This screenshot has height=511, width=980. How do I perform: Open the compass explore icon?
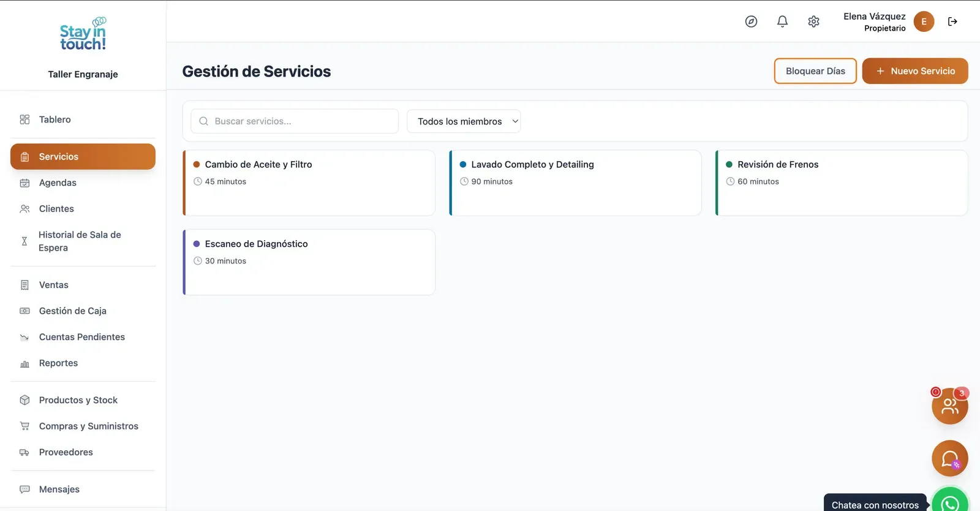(751, 21)
